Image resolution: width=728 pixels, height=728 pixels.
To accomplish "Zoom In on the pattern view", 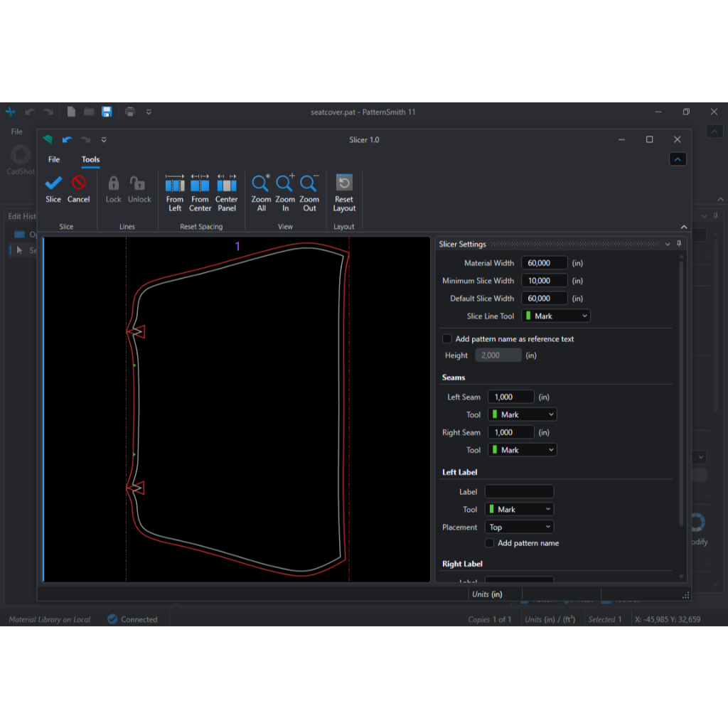I will 285,184.
